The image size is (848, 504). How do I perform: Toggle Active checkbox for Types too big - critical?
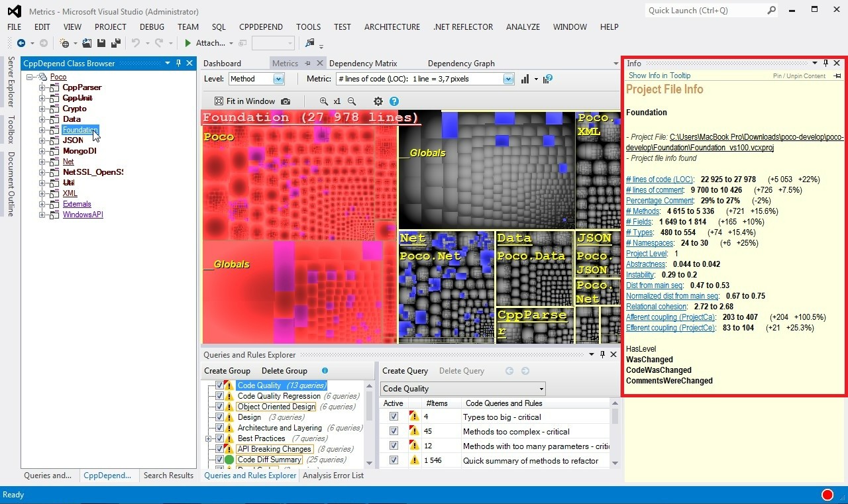[x=394, y=417]
